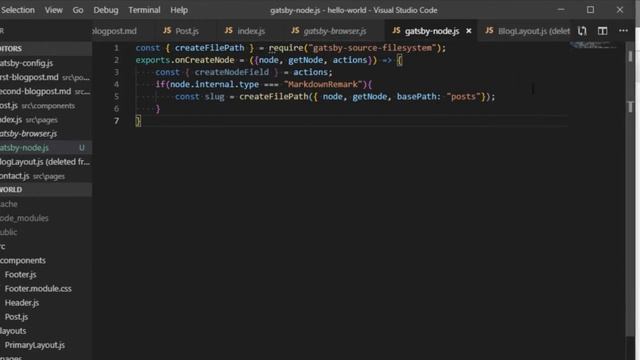Expand the .cache folder

(46, 204)
